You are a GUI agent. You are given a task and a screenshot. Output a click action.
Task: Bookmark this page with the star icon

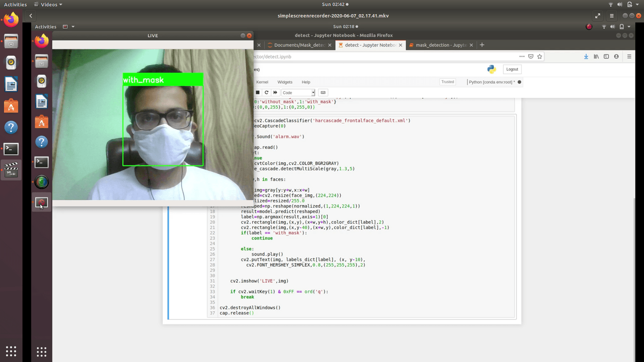click(540, 57)
